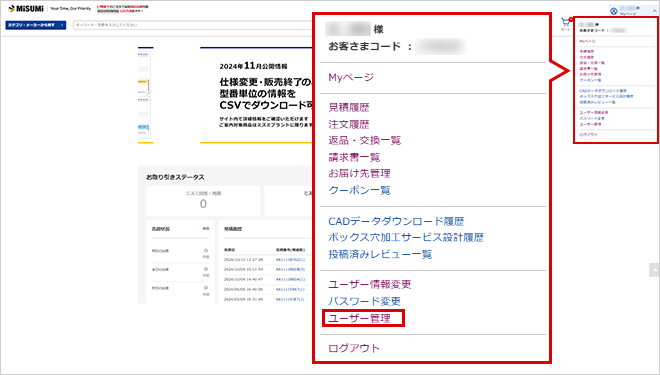The image size is (660, 375).
Task: Choose お届け先管理 in the enlarged menu
Action: [359, 173]
